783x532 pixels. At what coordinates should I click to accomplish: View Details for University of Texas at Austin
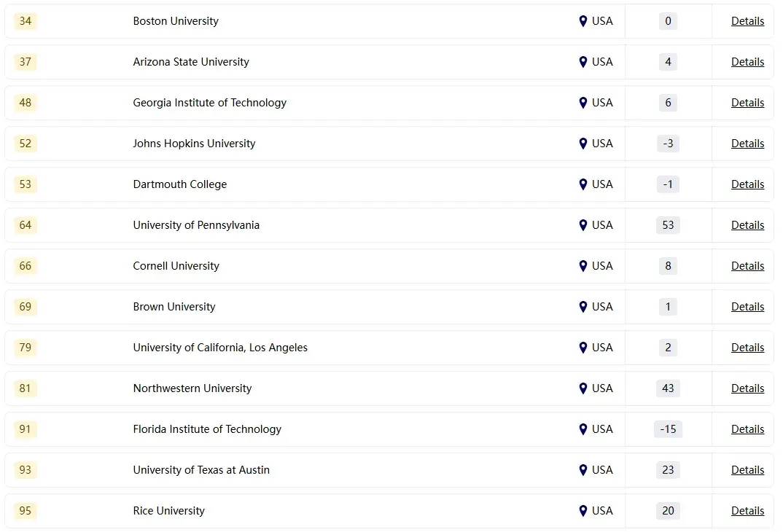(747, 470)
